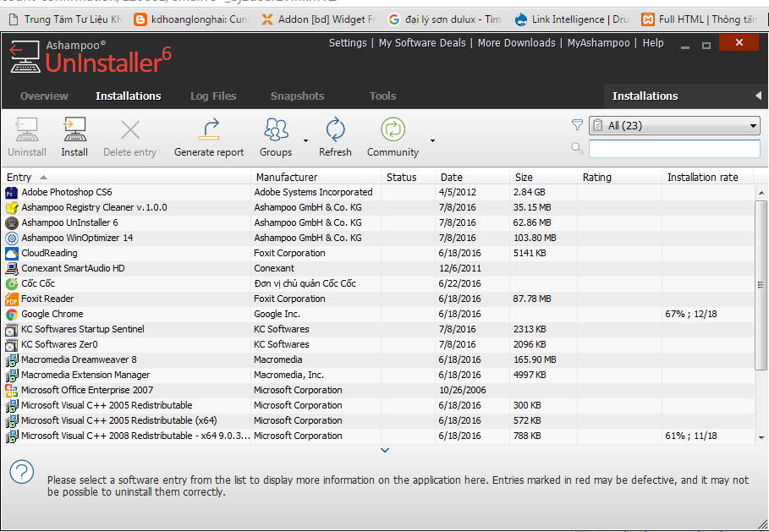The image size is (769, 532).
Task: Open the All (23) filter dropdown
Action: tap(674, 126)
